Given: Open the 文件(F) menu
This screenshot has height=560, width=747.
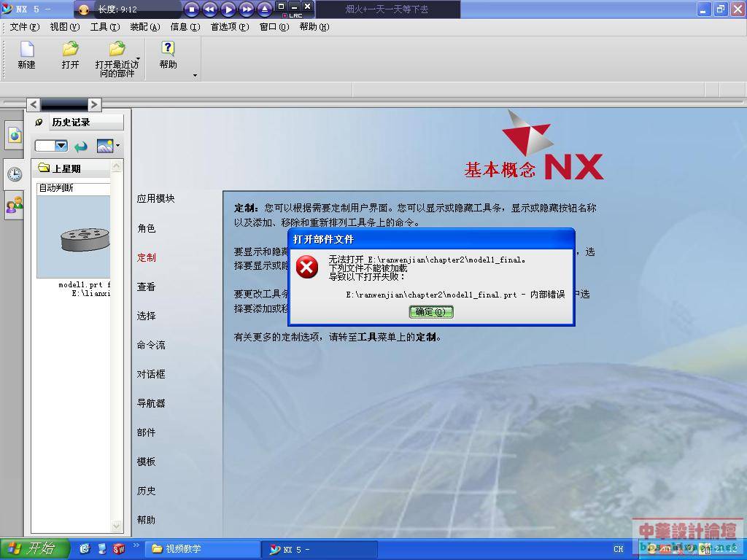Looking at the screenshot, I should coord(25,27).
